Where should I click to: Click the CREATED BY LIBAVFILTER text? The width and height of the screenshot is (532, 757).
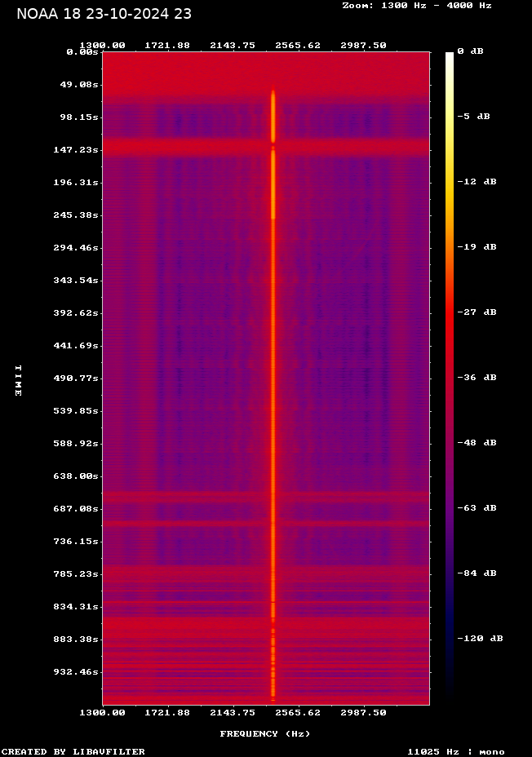point(73,752)
